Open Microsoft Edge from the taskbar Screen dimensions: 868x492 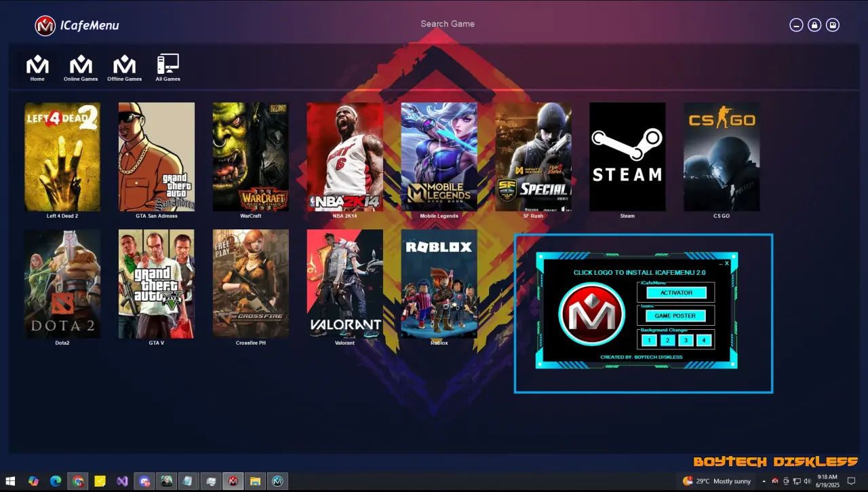tap(56, 481)
